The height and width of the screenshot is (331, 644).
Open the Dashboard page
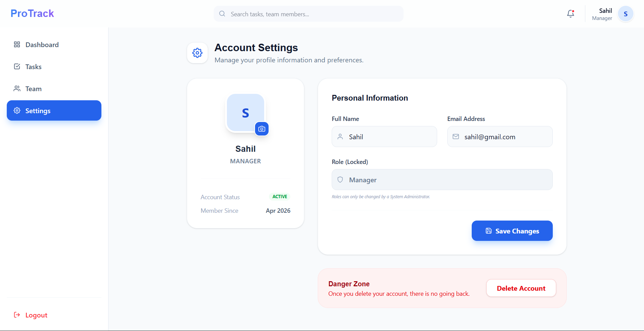tap(42, 45)
